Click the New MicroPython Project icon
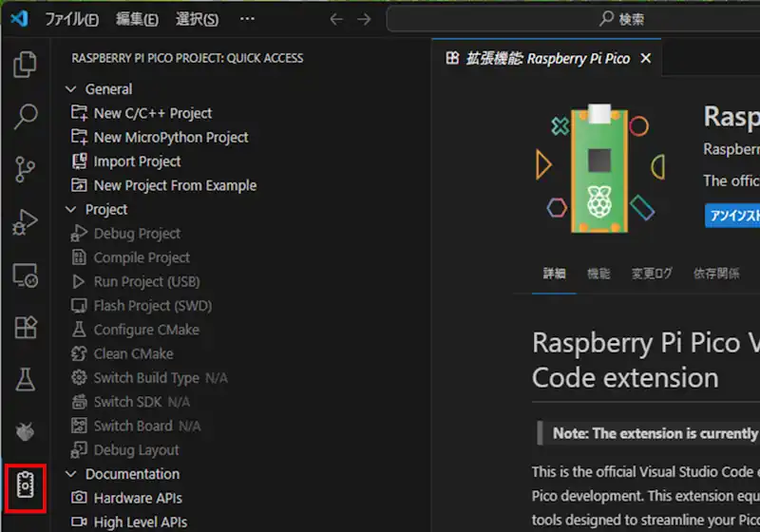 point(79,137)
